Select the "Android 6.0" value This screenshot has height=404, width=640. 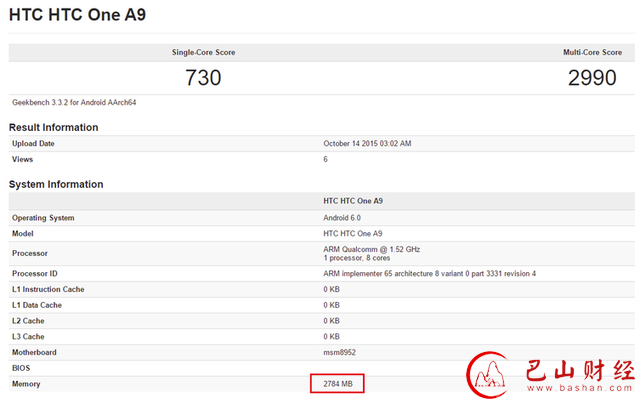pyautogui.click(x=342, y=218)
